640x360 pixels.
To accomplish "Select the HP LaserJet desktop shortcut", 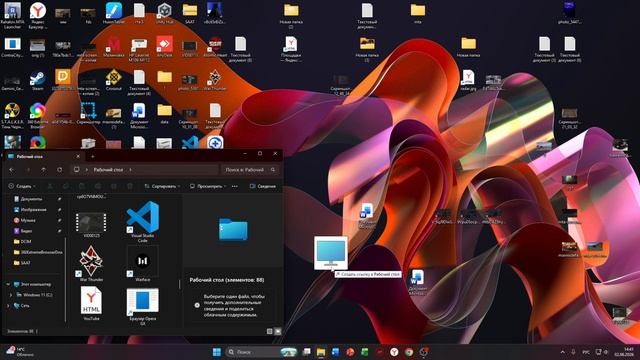I will click(139, 49).
